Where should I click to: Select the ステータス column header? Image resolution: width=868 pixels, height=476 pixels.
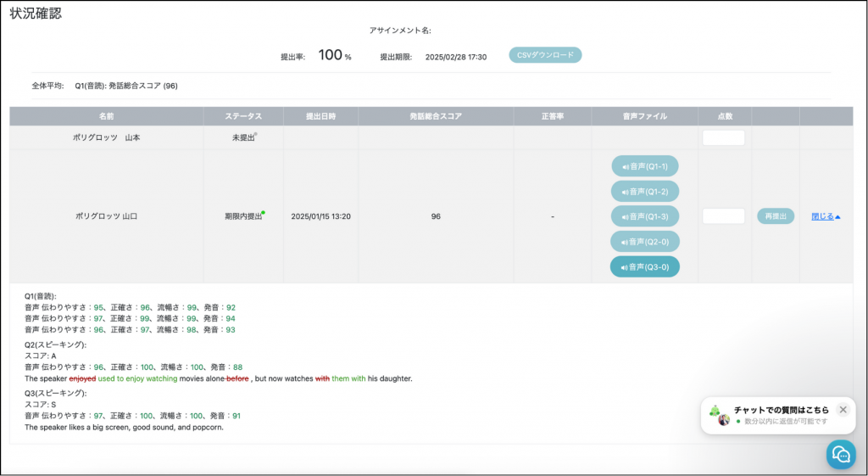tap(242, 116)
